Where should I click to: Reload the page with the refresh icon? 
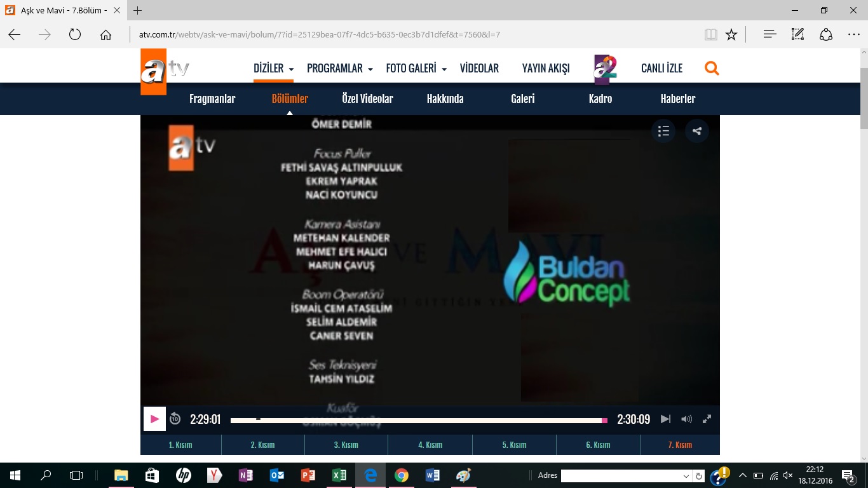(x=75, y=34)
